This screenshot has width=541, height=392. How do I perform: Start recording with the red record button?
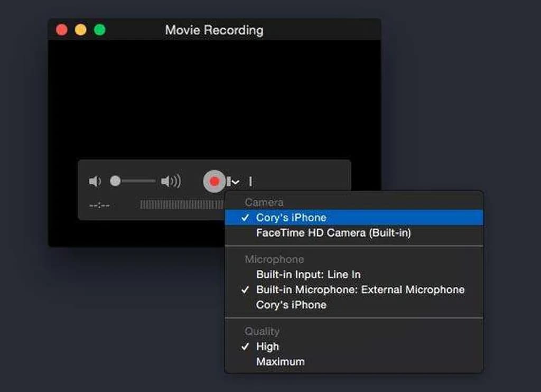click(214, 182)
